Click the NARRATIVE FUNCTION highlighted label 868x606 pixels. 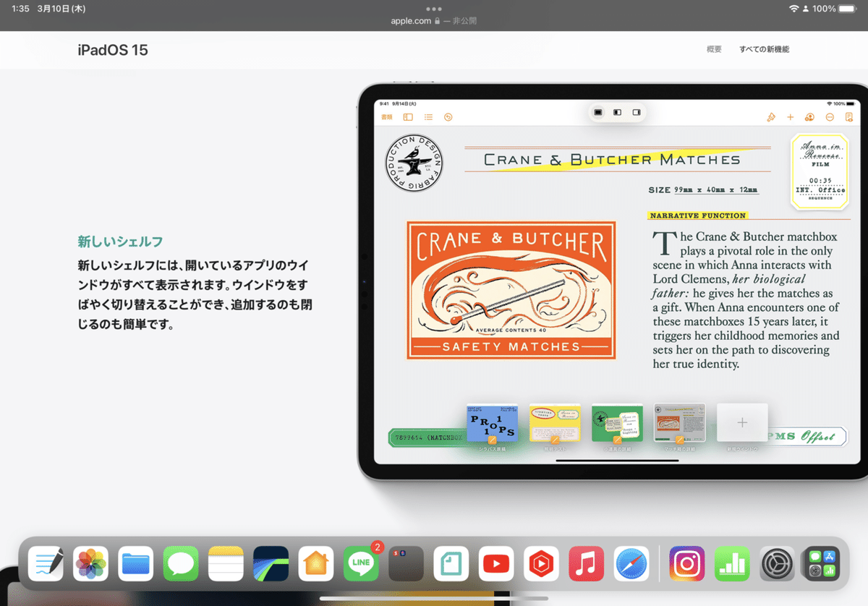(x=697, y=215)
